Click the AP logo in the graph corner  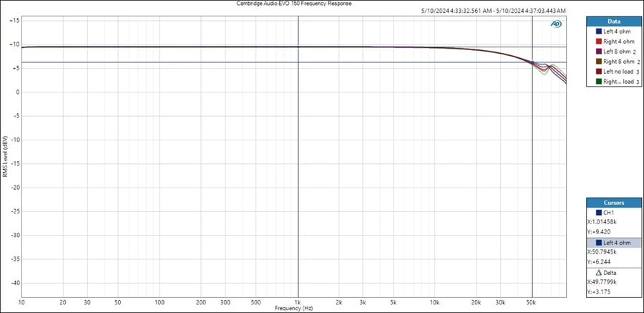[556, 24]
